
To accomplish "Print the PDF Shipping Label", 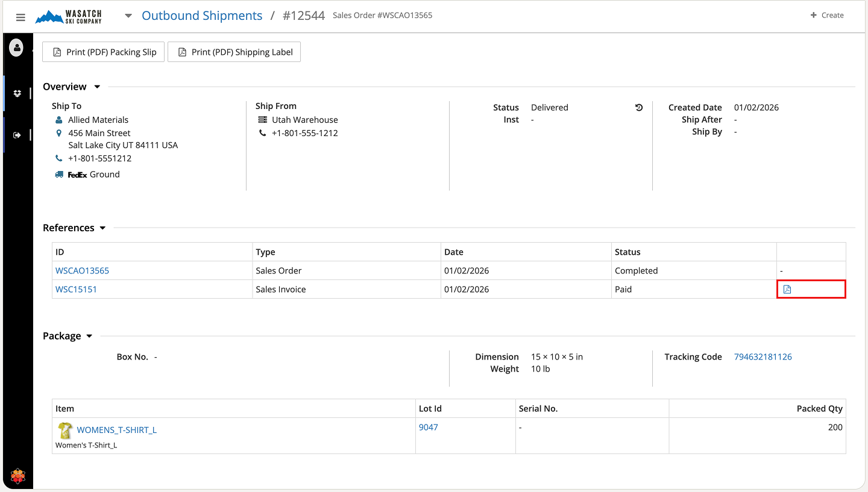I will tap(234, 52).
